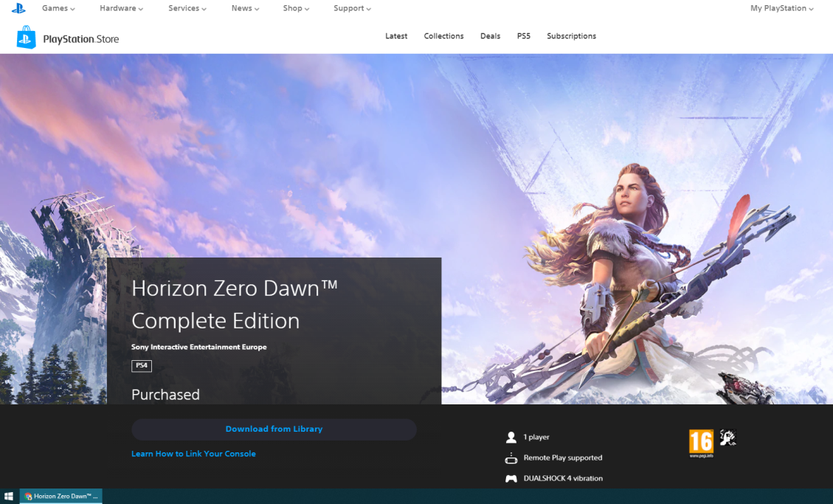Open the My PlayStation dropdown
833x504 pixels.
coord(781,8)
